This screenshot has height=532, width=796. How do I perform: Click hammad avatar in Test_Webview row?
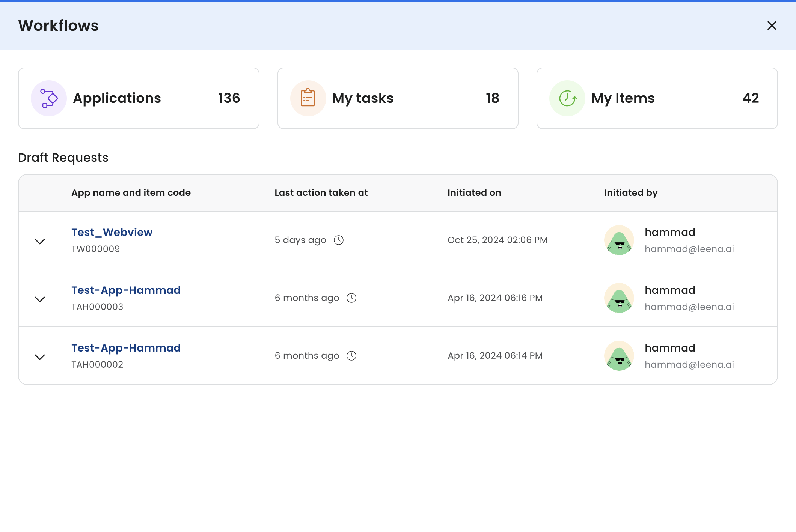[619, 240]
